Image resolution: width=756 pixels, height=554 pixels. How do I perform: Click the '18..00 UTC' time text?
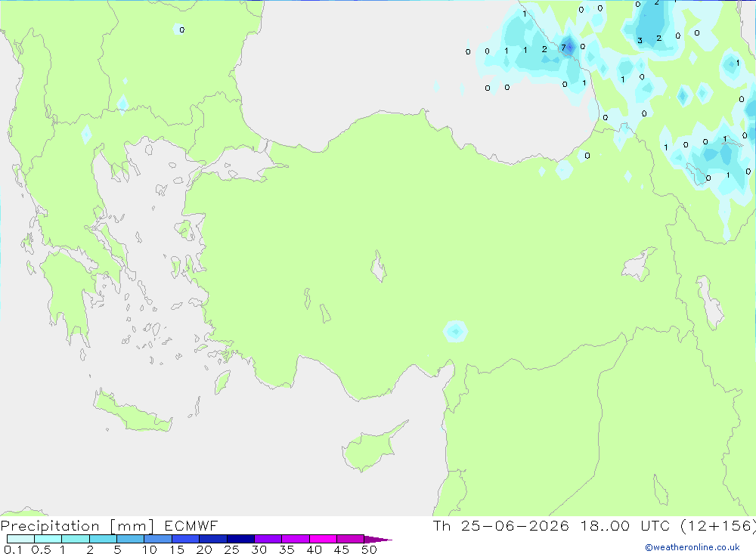(625, 525)
